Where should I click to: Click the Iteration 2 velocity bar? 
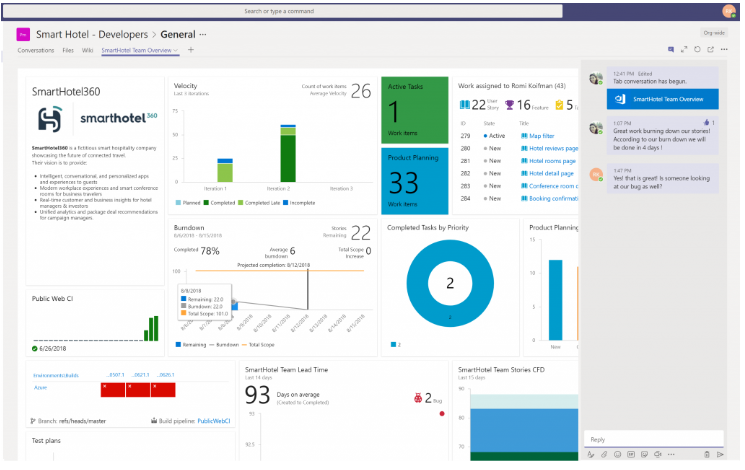pos(288,153)
